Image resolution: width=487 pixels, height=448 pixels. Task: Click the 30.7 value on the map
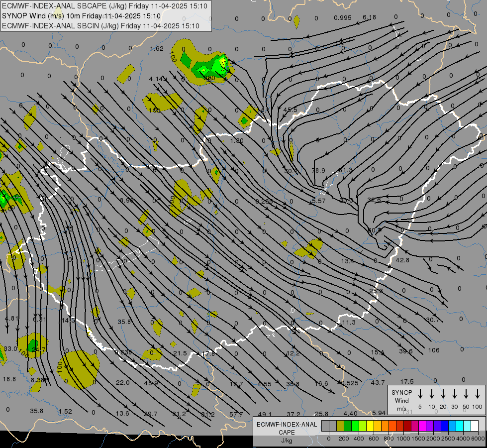pos(433,320)
